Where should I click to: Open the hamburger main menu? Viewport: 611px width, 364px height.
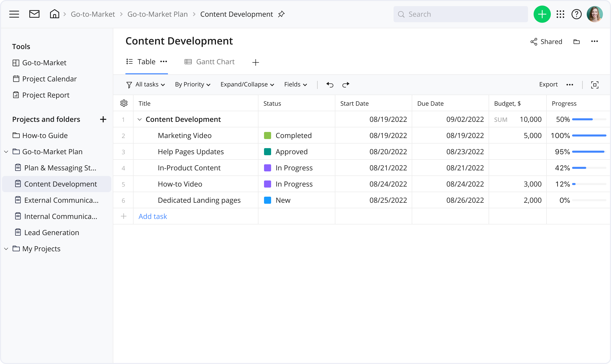pos(14,14)
